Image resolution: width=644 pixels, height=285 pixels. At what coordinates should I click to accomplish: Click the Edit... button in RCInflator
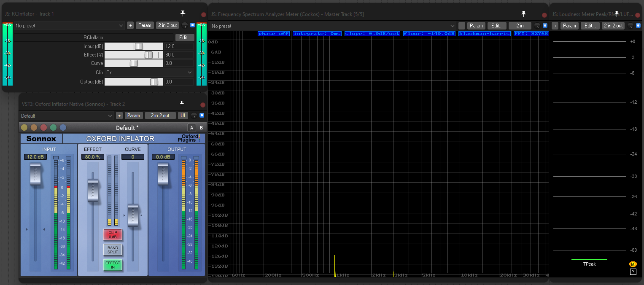tap(185, 38)
